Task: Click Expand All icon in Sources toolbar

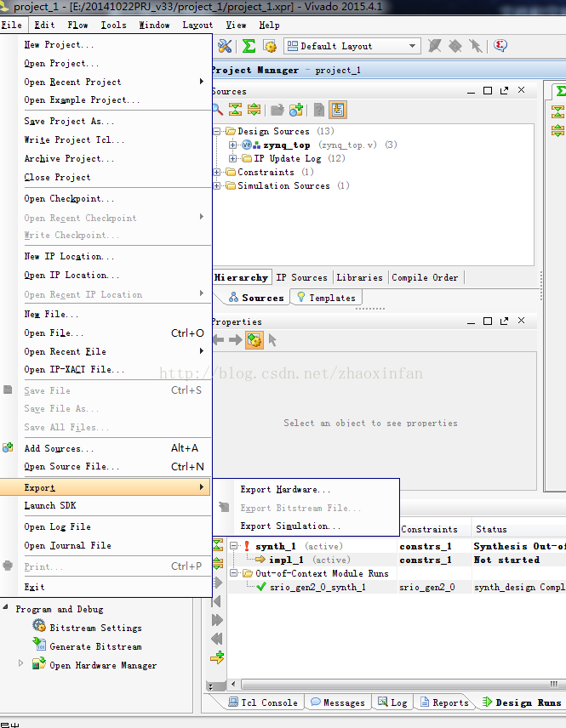Action: click(x=254, y=110)
